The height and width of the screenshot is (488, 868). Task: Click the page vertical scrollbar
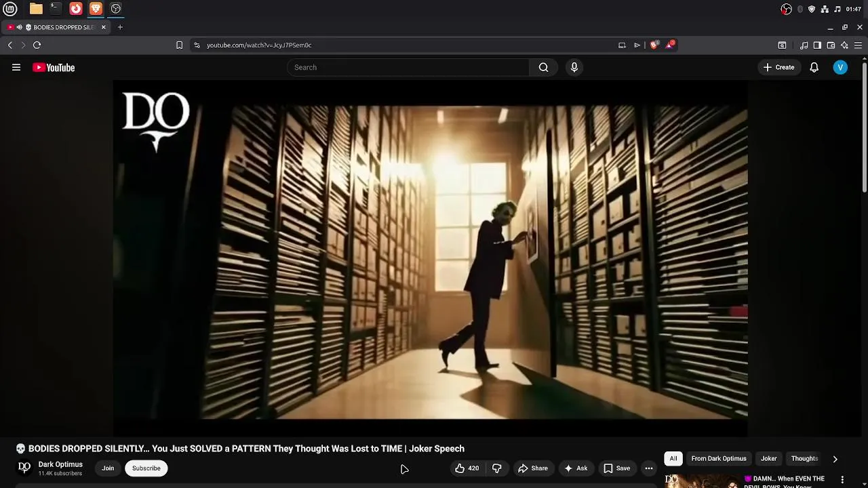tap(865, 128)
